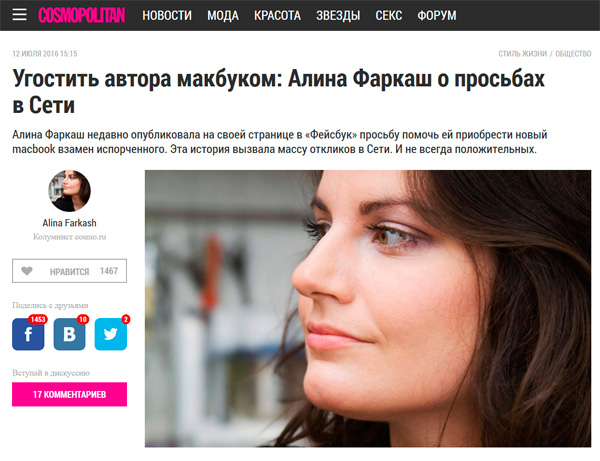Follow the Общество category link
This screenshot has width=600, height=461.
[573, 54]
